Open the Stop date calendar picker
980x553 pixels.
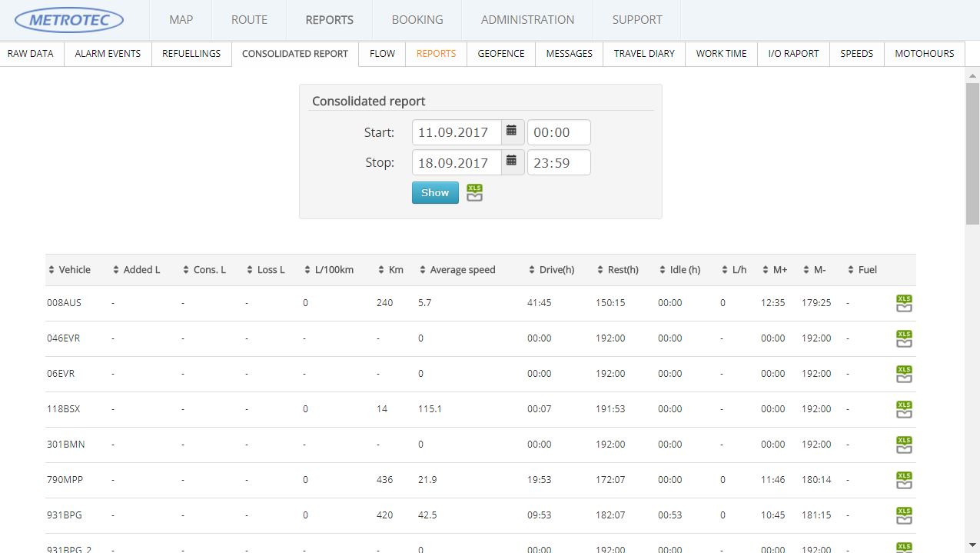(x=512, y=162)
